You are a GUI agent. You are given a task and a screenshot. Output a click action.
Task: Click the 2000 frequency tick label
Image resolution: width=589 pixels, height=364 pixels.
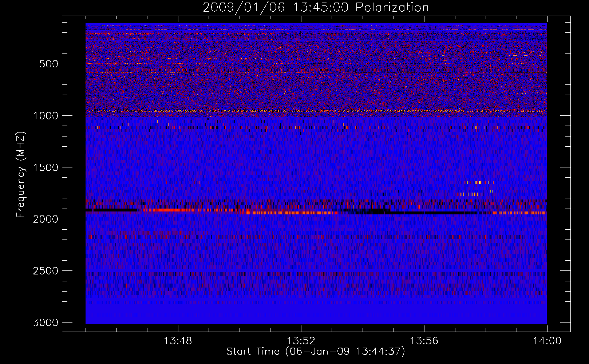coord(46,219)
